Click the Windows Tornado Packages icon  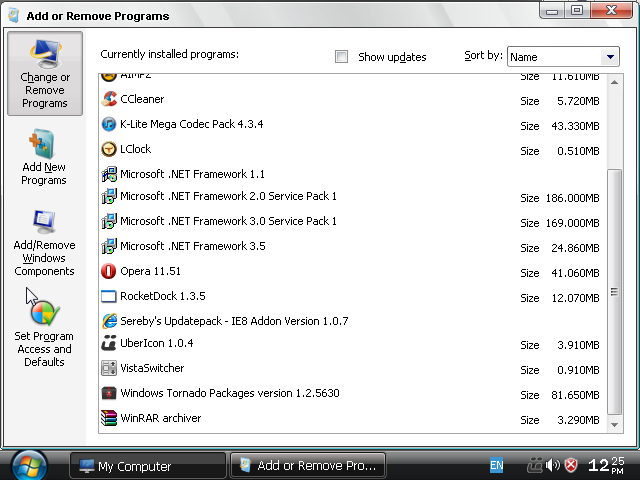pyautogui.click(x=109, y=393)
